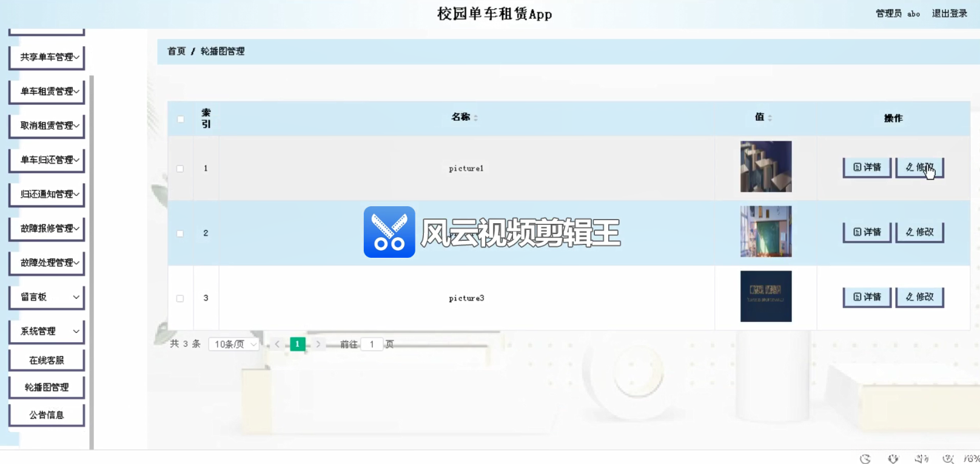Screen dimensions: 980x464
Task: Click the 索引 column header
Action: pos(206,118)
